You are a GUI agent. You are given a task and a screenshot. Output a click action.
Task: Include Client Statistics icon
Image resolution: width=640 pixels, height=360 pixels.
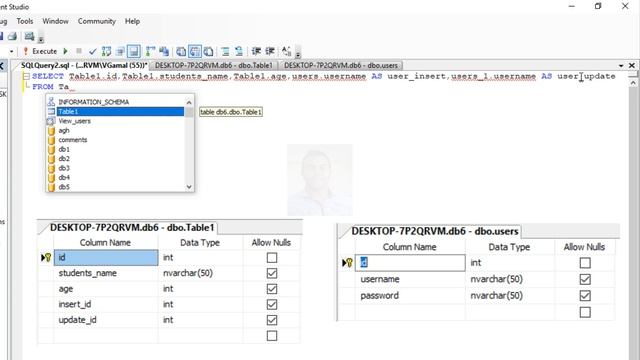tap(164, 51)
